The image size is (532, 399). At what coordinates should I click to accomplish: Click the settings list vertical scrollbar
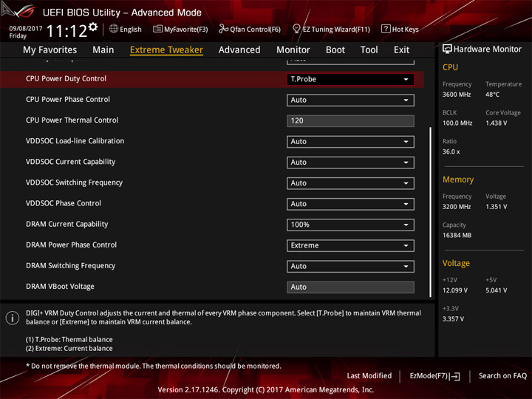coord(431,212)
